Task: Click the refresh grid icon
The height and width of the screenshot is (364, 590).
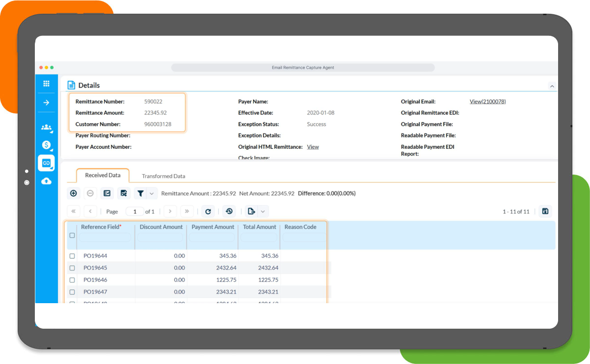Action: pyautogui.click(x=208, y=211)
